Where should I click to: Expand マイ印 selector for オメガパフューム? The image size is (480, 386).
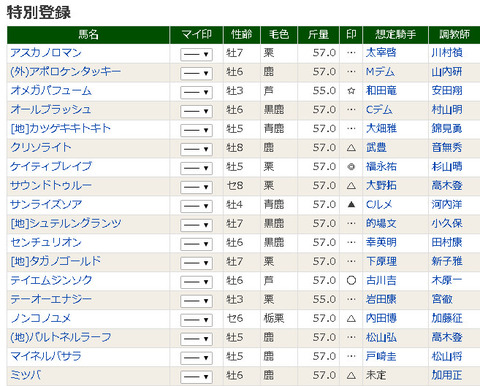point(196,92)
